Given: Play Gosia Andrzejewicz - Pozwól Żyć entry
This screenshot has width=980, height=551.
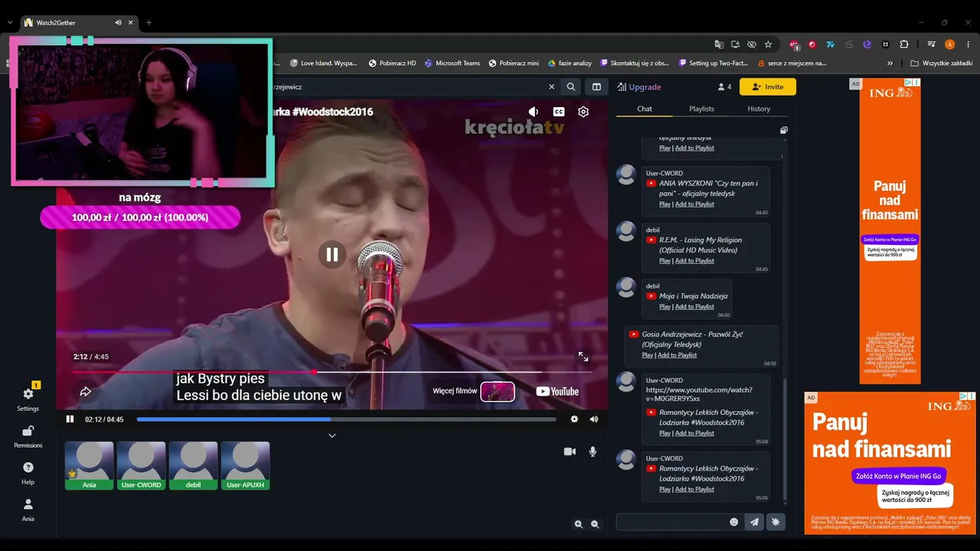Looking at the screenshot, I should [648, 355].
